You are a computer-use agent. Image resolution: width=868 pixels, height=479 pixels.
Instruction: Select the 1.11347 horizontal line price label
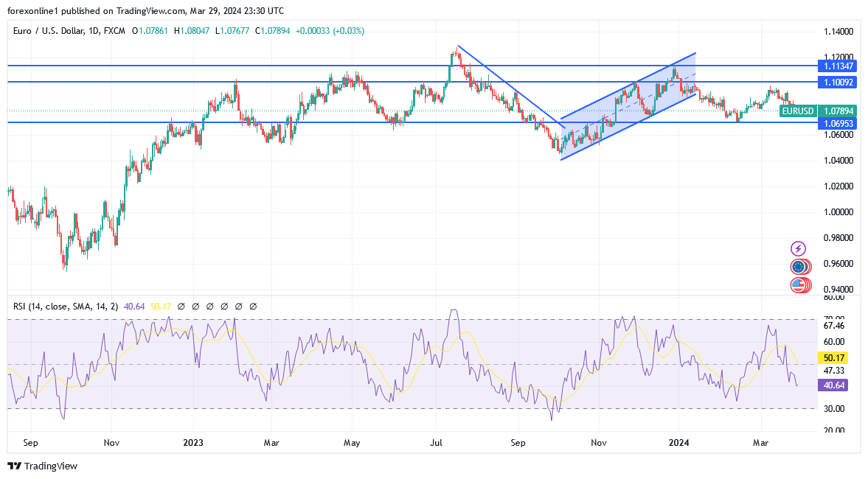837,66
